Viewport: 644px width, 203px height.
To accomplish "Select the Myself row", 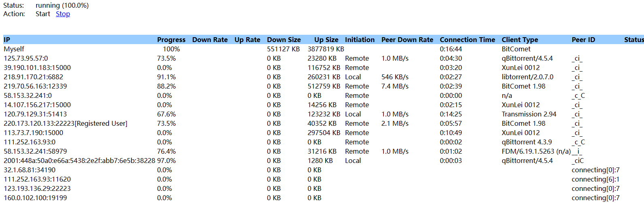I will coord(14,49).
